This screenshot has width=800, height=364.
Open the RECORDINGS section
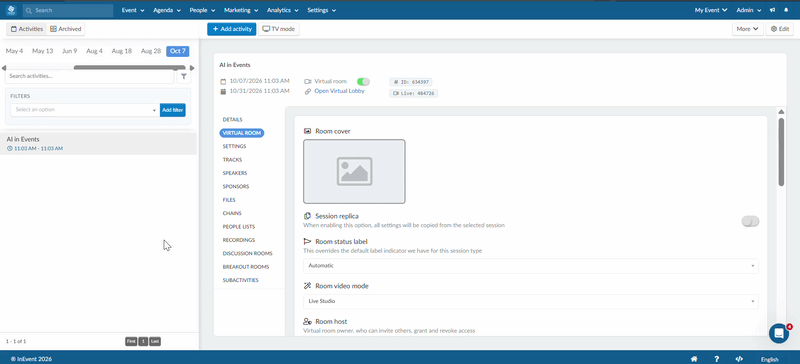click(x=238, y=240)
